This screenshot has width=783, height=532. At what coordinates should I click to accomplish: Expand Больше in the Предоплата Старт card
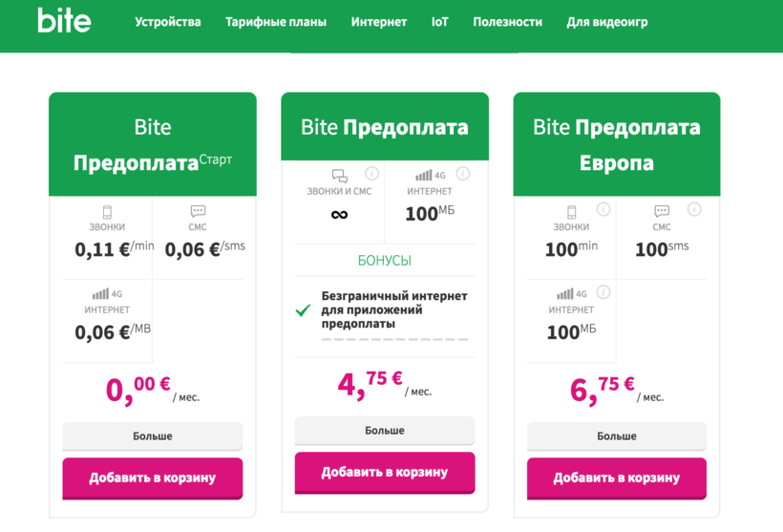(x=153, y=436)
